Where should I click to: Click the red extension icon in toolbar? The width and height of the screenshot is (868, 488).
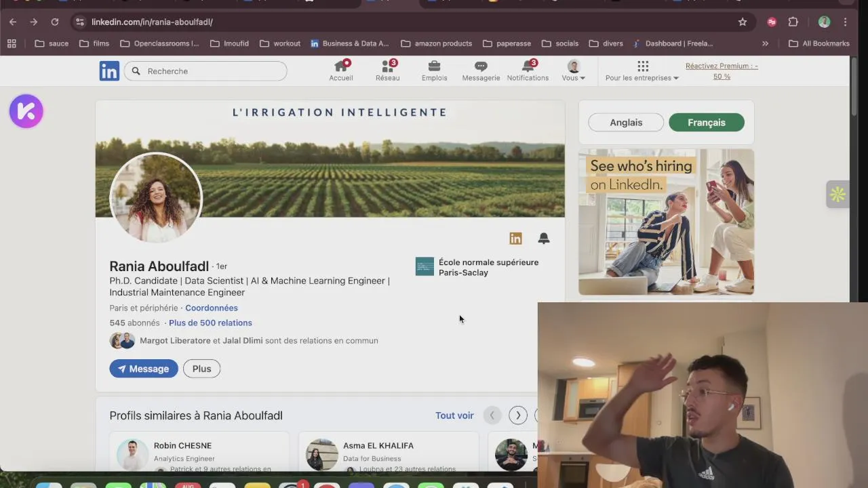[x=772, y=22]
